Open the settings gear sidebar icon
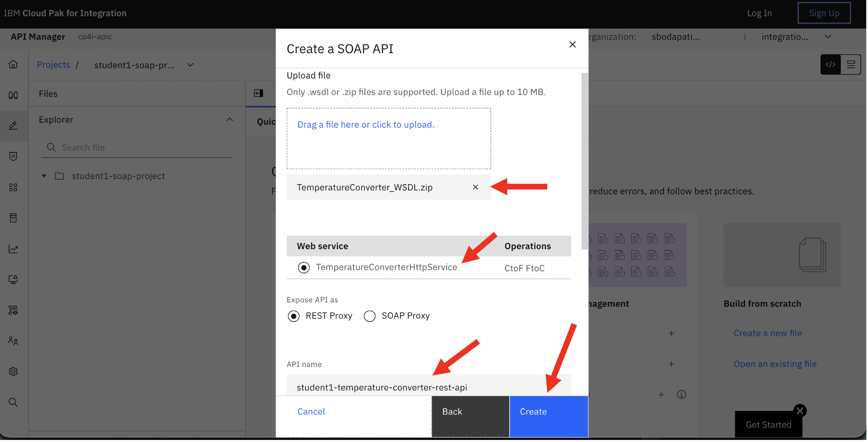 coord(13,372)
